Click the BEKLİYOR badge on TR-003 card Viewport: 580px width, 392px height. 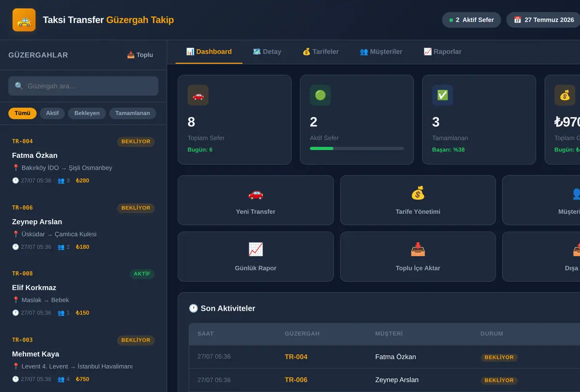point(136,340)
